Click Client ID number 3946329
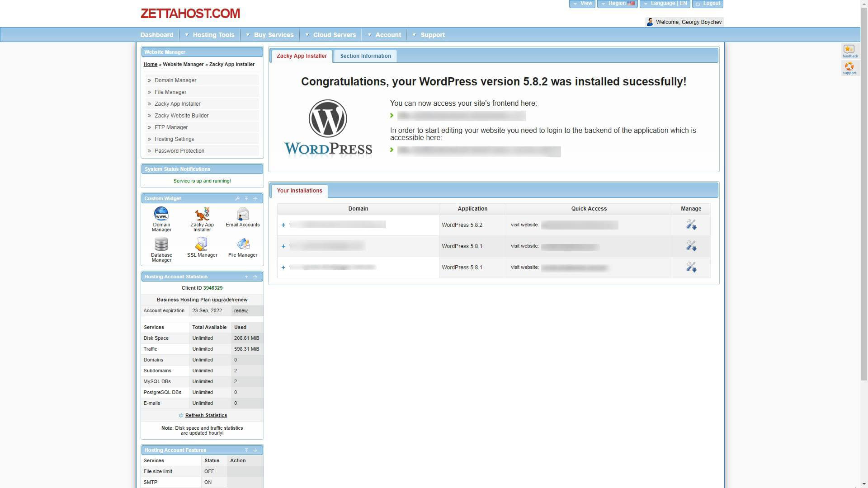The height and width of the screenshot is (488, 868). pyautogui.click(x=213, y=288)
